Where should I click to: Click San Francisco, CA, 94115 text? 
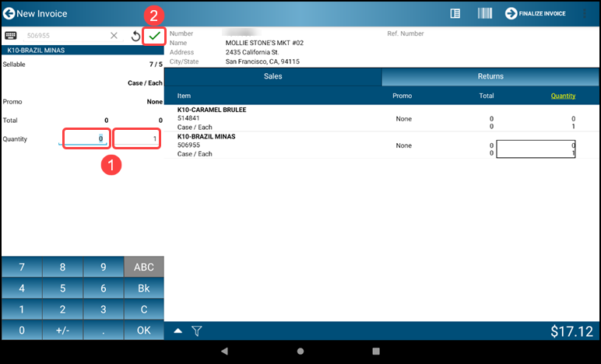pos(262,61)
